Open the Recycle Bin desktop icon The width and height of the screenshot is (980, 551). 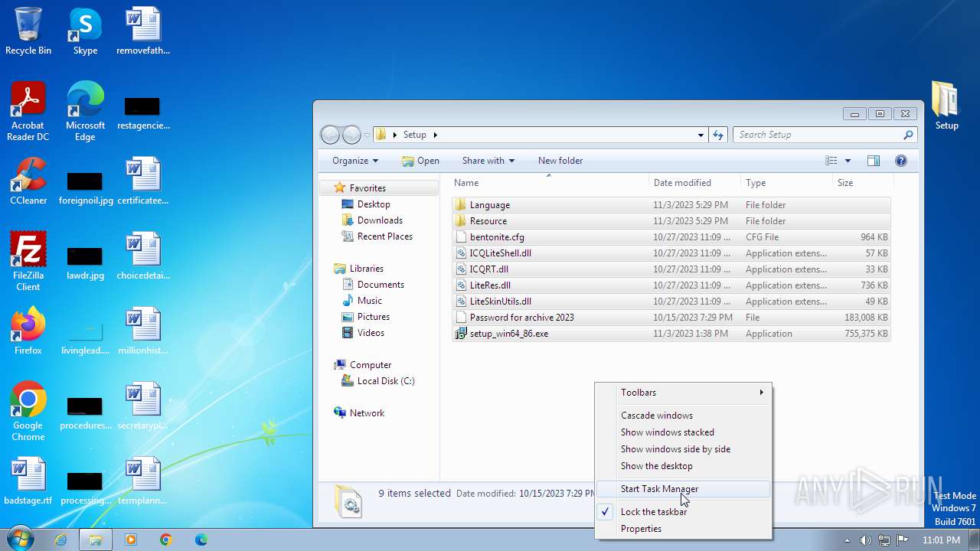coord(28,31)
